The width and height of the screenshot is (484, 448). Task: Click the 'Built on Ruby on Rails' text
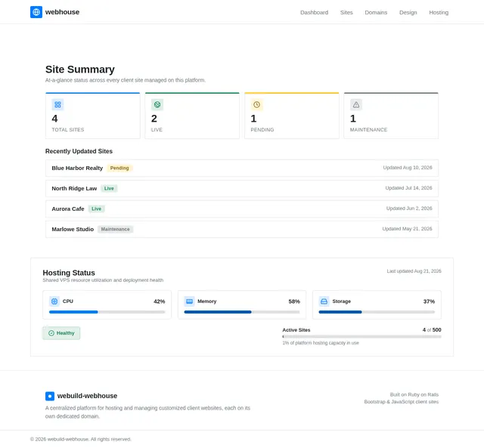tap(414, 394)
